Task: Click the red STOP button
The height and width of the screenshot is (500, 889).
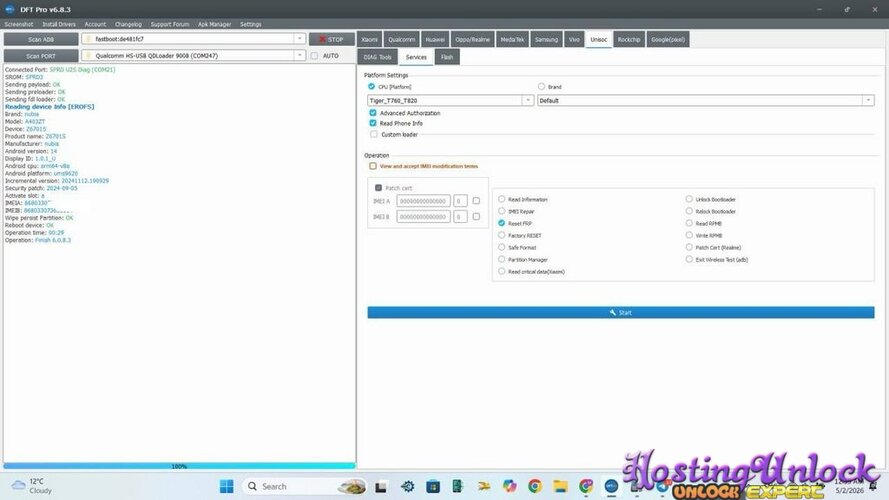Action: [332, 39]
